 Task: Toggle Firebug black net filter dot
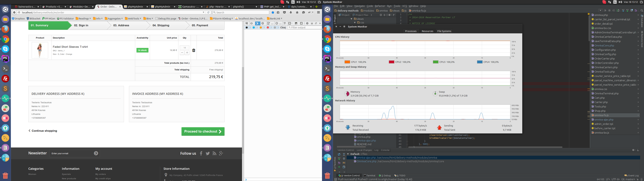pyautogui.click(x=247, y=27)
